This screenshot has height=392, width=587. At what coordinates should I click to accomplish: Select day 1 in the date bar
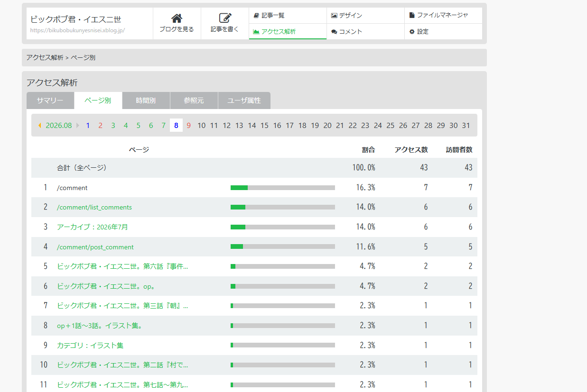[x=88, y=126]
